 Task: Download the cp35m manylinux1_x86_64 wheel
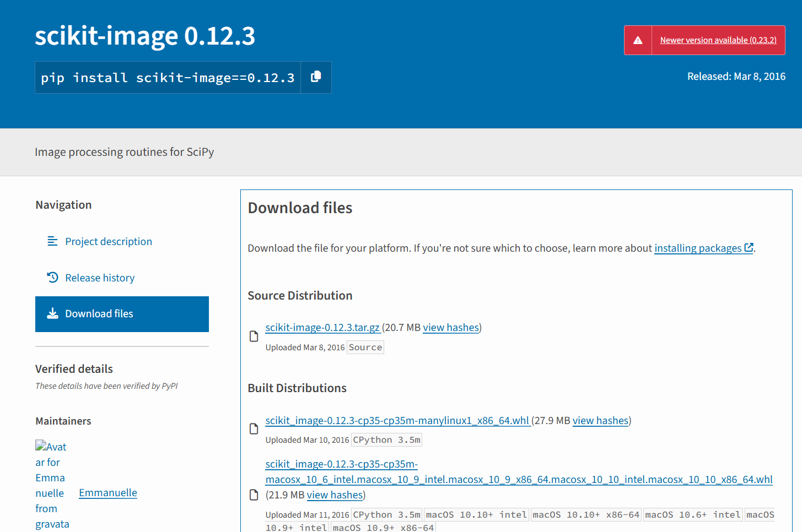coord(397,421)
